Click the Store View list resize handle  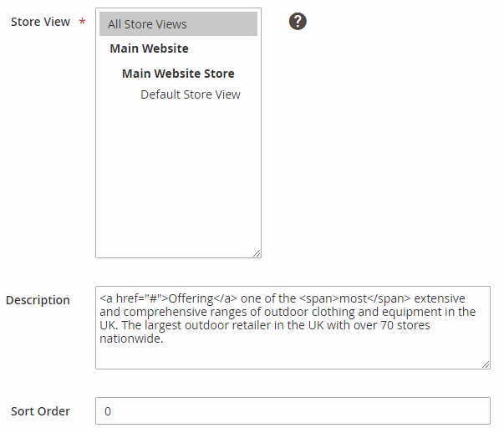tap(256, 252)
